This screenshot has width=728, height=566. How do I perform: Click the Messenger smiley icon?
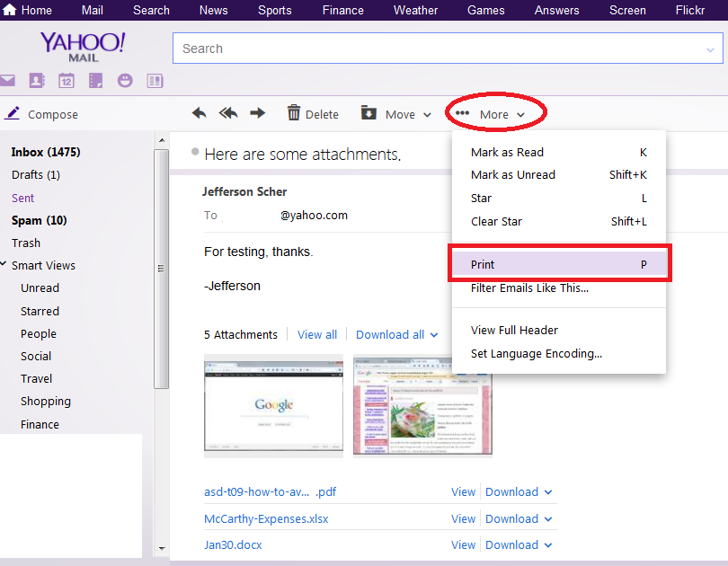pos(125,81)
